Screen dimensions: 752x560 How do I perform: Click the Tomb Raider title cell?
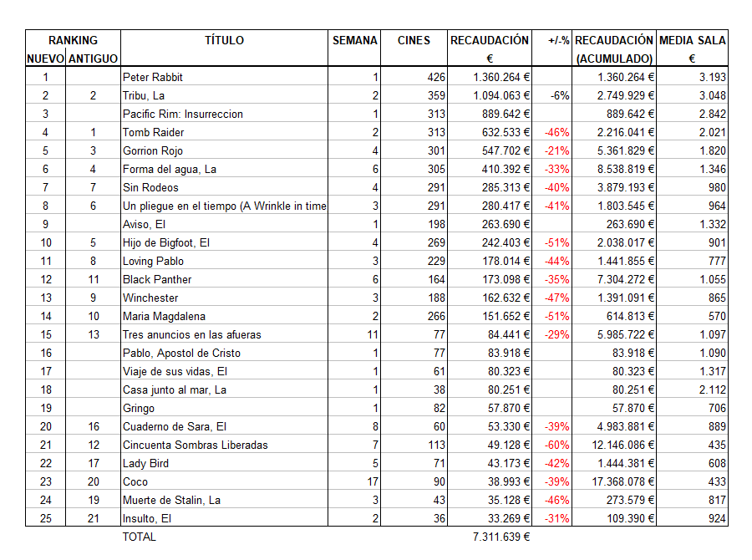click(153, 132)
